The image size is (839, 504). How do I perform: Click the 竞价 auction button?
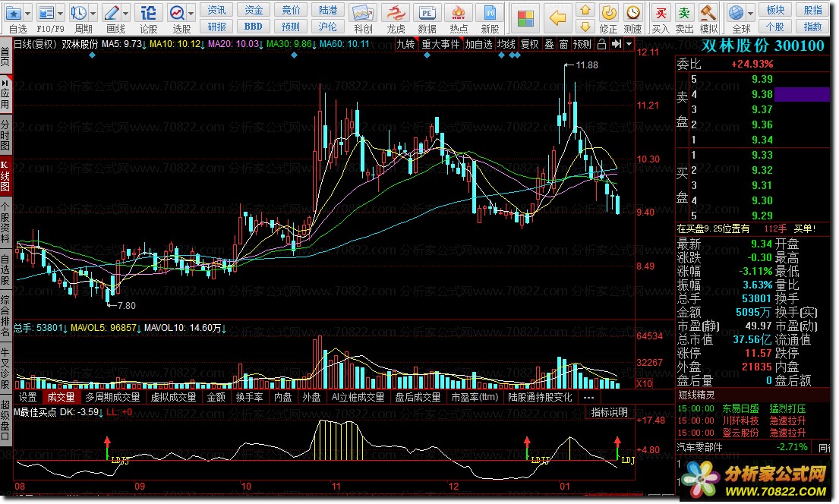pos(291,10)
